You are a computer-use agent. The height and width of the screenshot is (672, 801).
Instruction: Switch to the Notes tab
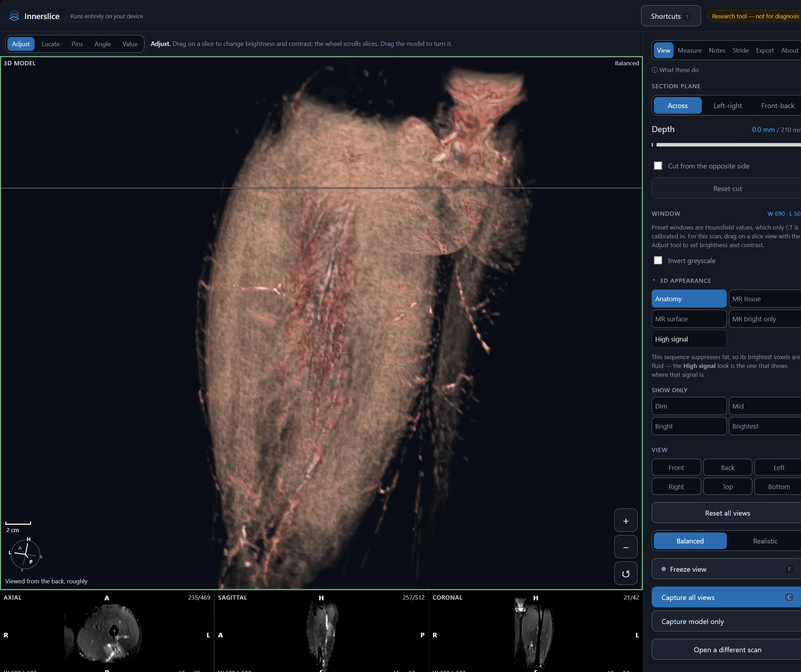[717, 50]
